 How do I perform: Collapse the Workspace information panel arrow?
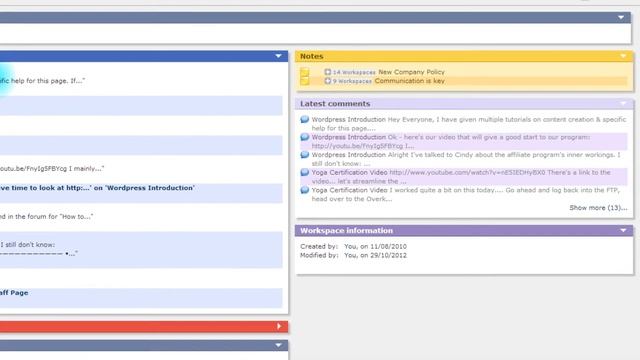(623, 230)
